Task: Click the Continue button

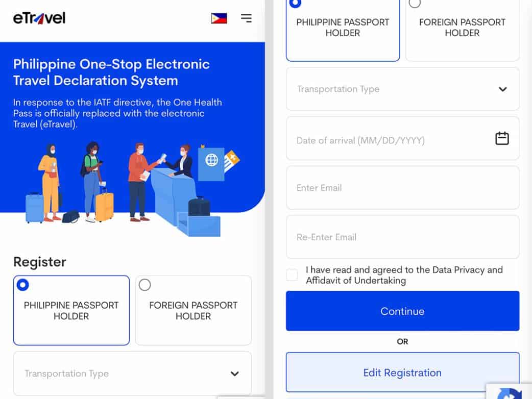Action: pos(402,311)
